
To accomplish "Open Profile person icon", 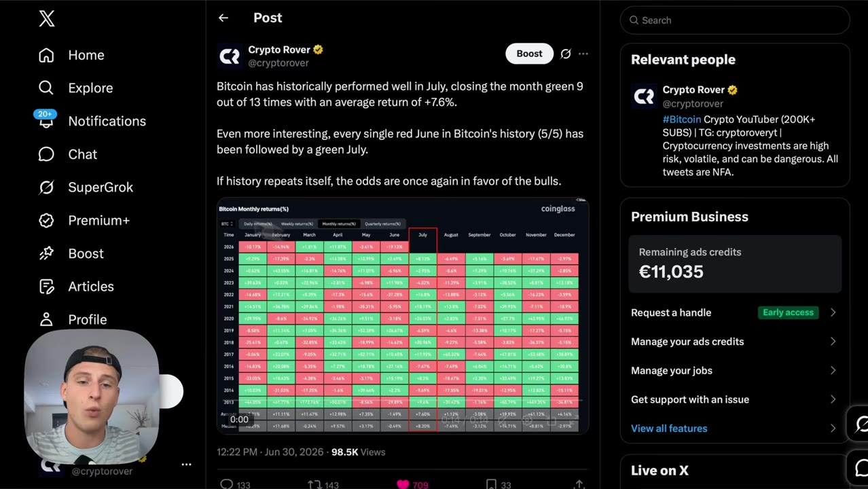I will [x=46, y=319].
